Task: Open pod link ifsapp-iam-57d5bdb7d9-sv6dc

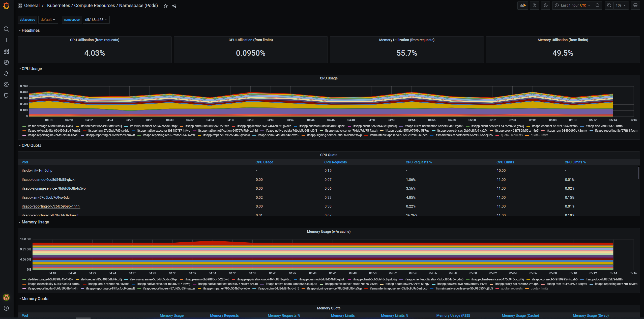Action: 46,197
